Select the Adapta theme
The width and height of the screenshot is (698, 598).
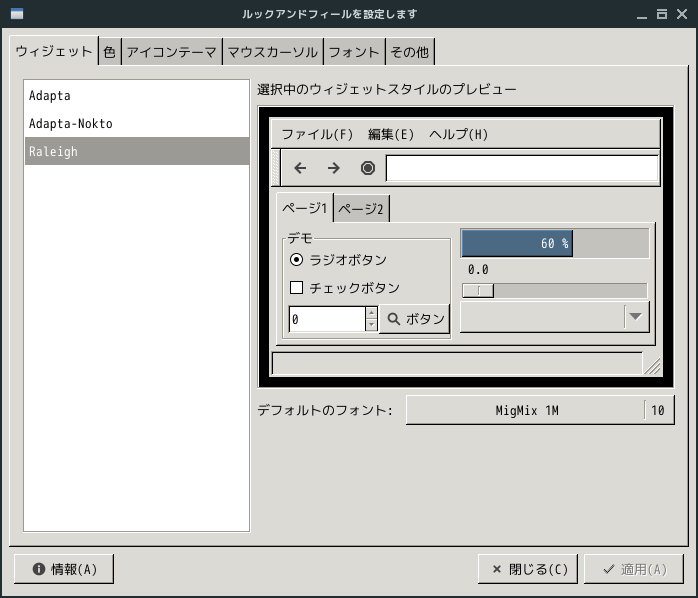(137, 95)
